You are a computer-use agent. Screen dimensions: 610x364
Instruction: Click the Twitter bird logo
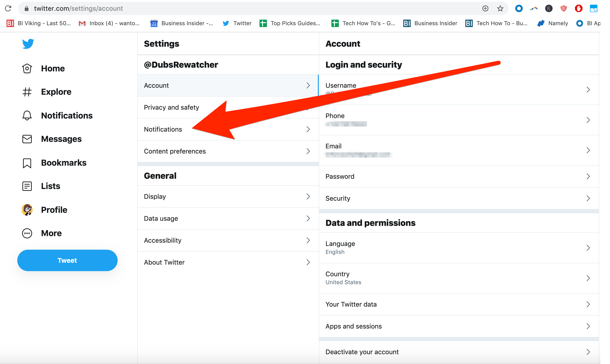[x=28, y=44]
